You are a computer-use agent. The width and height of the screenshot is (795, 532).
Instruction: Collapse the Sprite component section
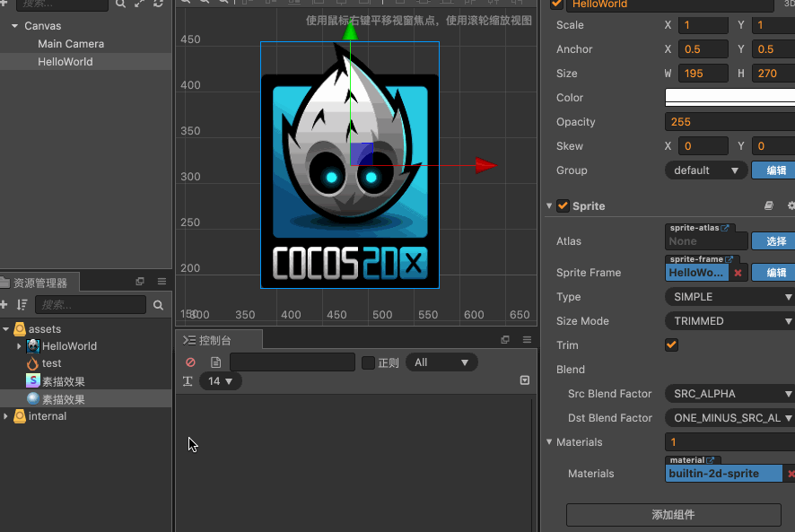pos(549,206)
